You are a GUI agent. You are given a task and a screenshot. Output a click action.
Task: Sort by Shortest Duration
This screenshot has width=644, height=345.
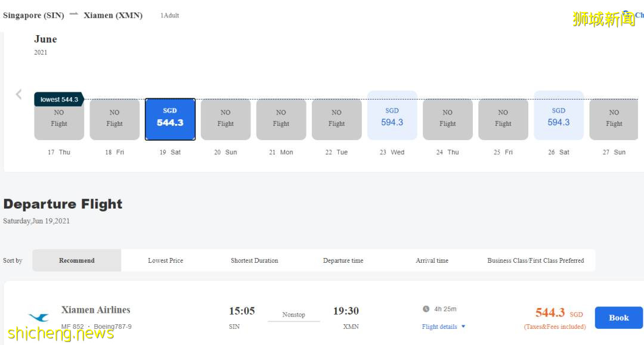pos(254,260)
